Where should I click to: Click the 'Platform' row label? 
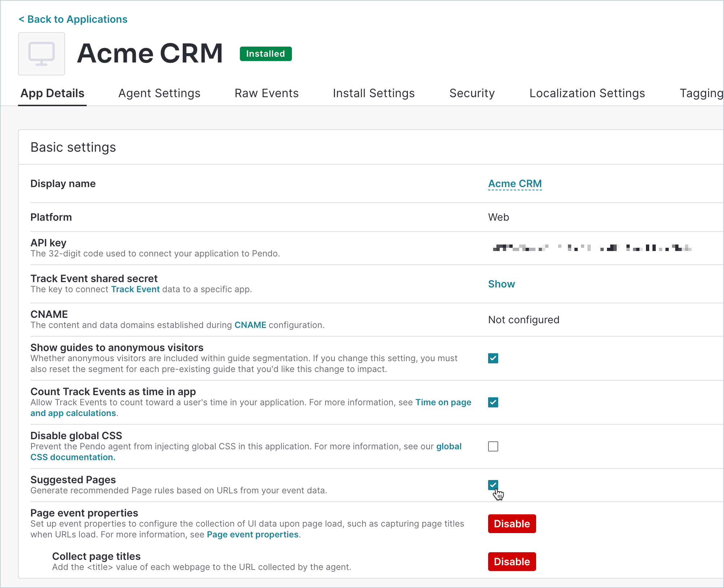pos(51,217)
